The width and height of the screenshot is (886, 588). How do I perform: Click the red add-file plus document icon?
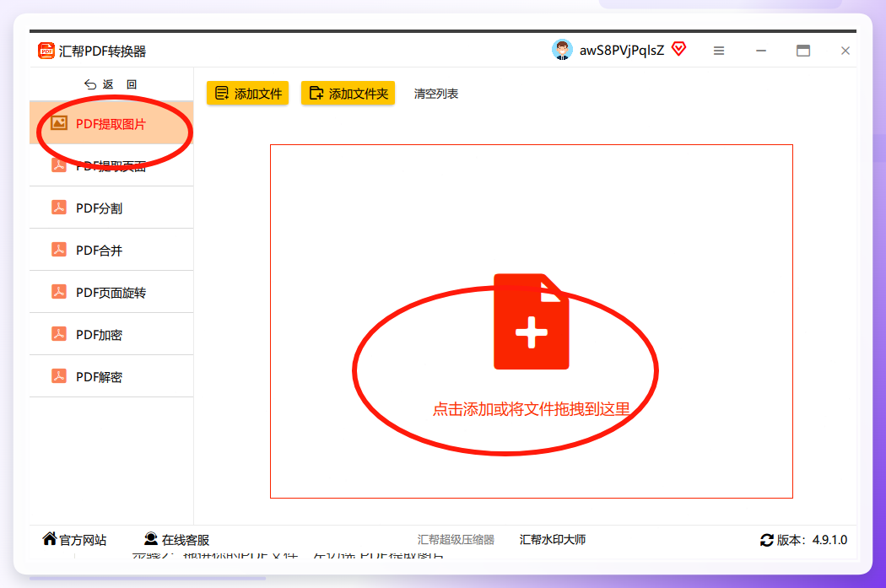pos(531,321)
